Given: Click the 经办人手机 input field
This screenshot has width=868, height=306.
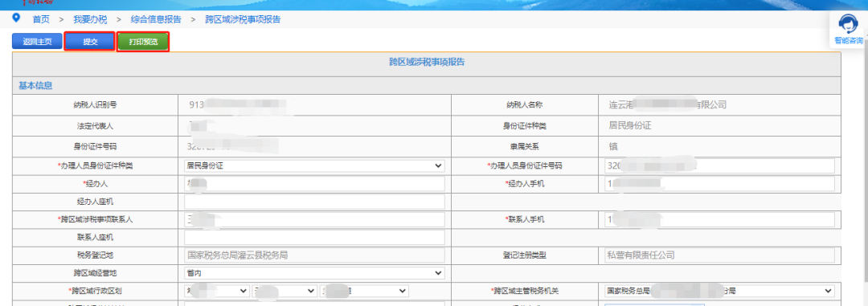Looking at the screenshot, I should pyautogui.click(x=719, y=184).
